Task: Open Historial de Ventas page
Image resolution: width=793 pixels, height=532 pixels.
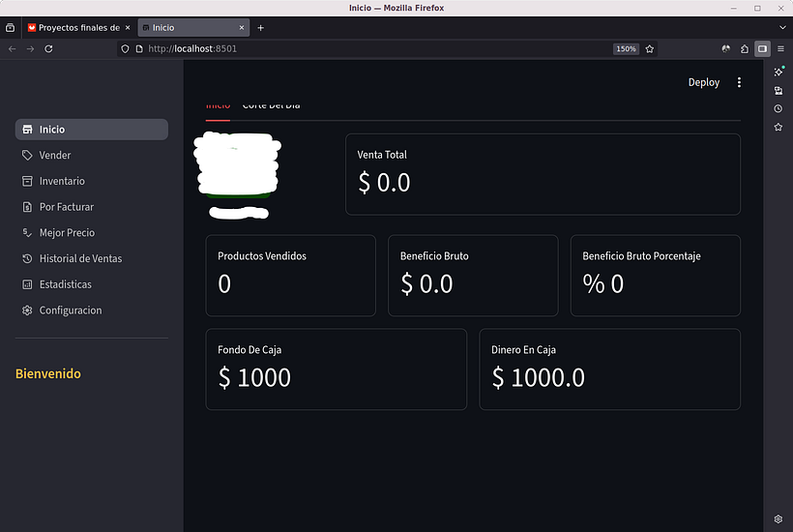Action: (x=80, y=258)
